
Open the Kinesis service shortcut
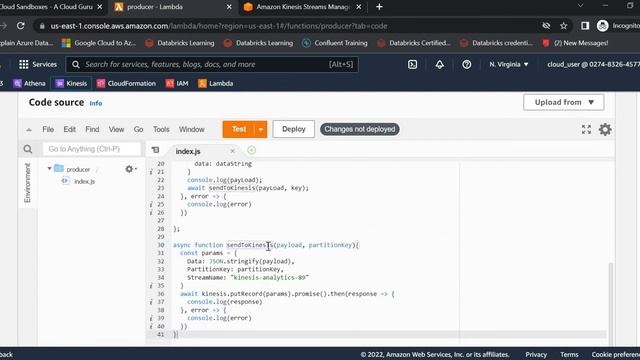click(x=71, y=83)
